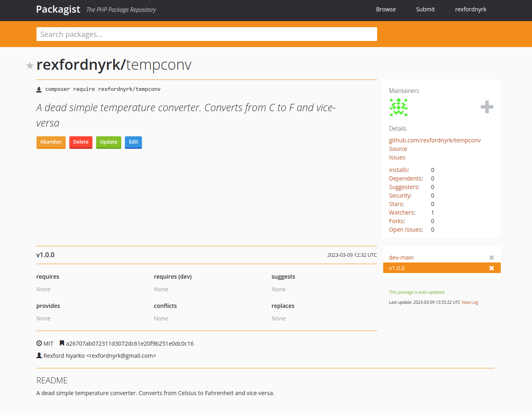The image size is (532, 415).
Task: Click the README heading
Action: [x=52, y=381]
